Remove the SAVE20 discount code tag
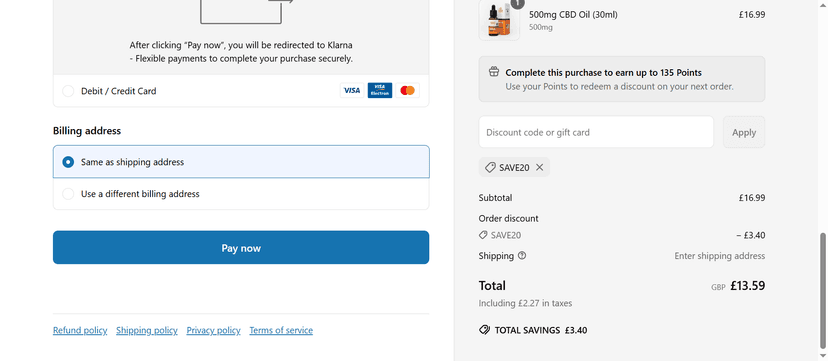 pos(539,167)
